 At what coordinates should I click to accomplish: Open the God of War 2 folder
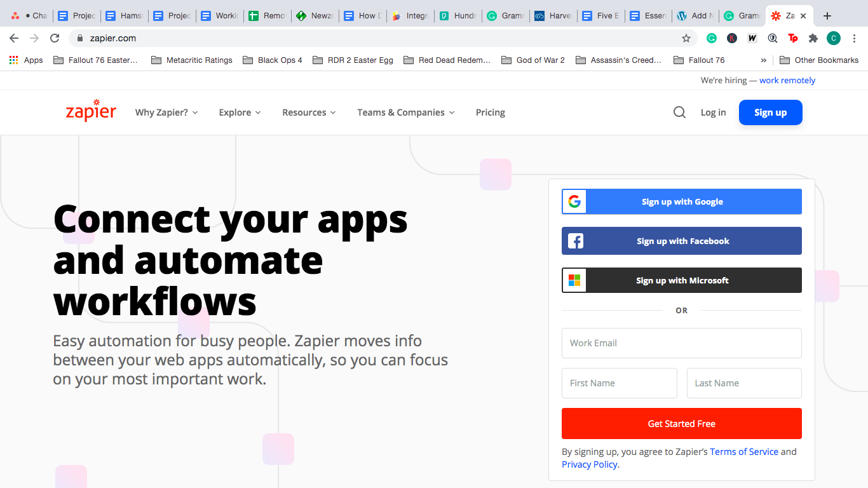(533, 60)
